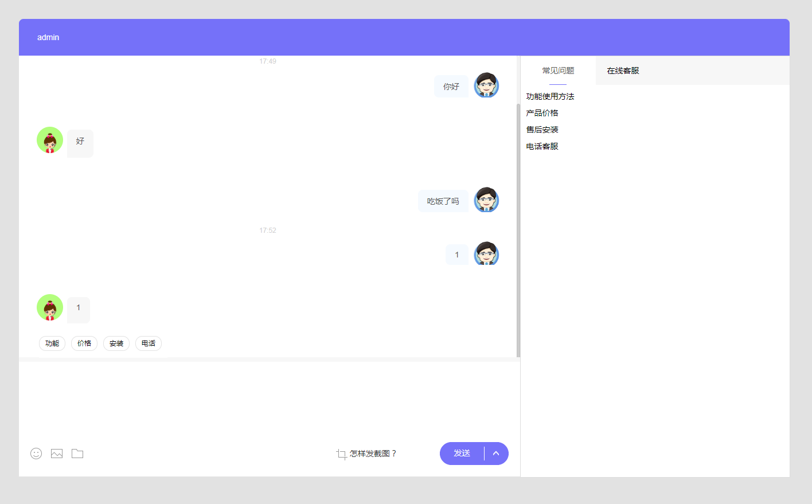Viewport: 812px width, 504px height.
Task: Switch to the 在线客服 tab
Action: pyautogui.click(x=623, y=71)
